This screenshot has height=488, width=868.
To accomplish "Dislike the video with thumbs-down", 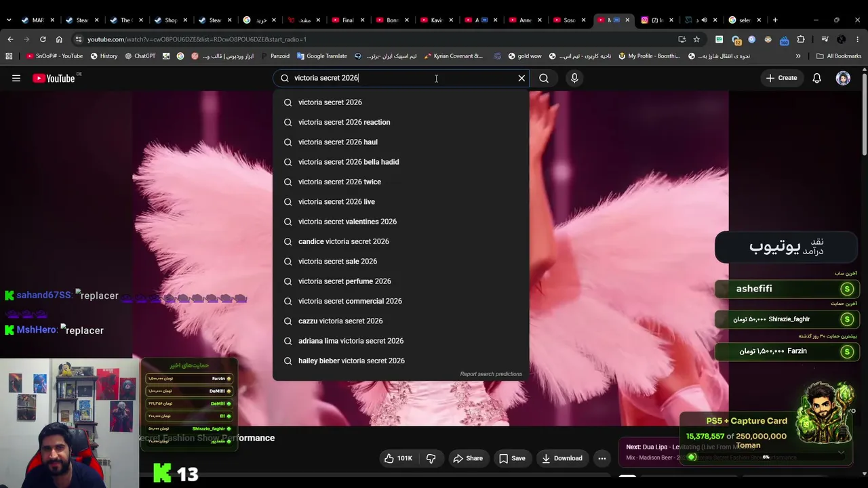I will pos(431,458).
